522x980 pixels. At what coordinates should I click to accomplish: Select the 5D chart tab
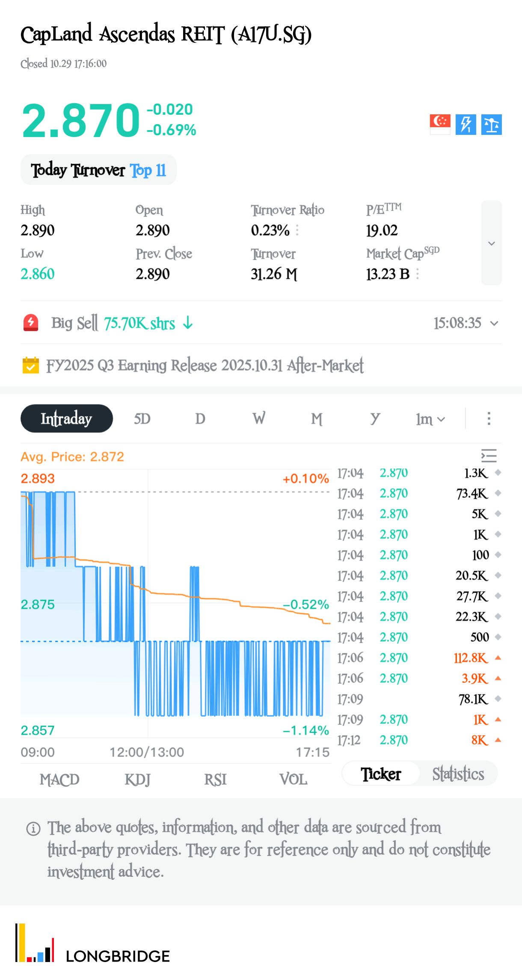tap(142, 418)
